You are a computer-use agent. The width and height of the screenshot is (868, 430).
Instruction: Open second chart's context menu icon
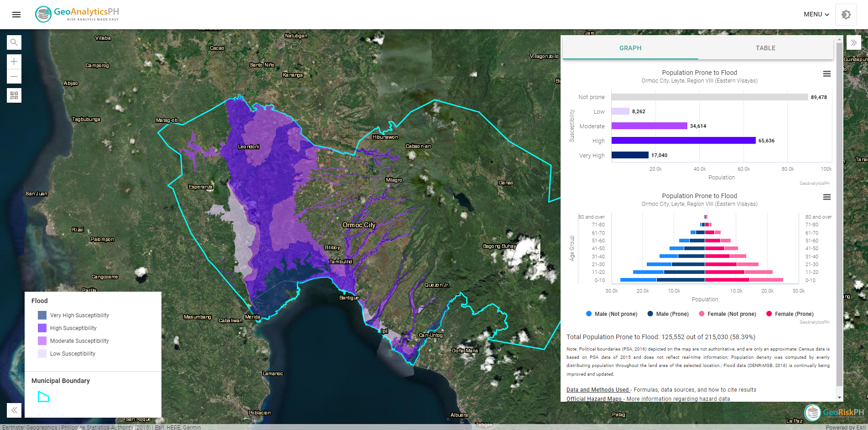coord(826,197)
